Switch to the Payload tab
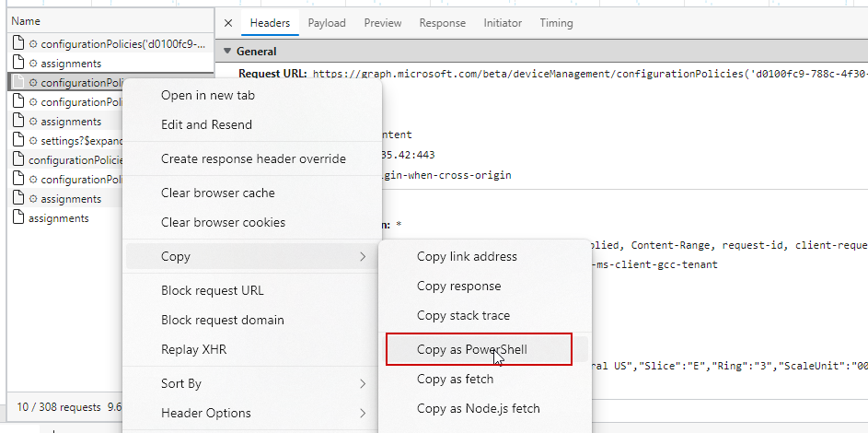The width and height of the screenshot is (868, 433). coord(327,23)
